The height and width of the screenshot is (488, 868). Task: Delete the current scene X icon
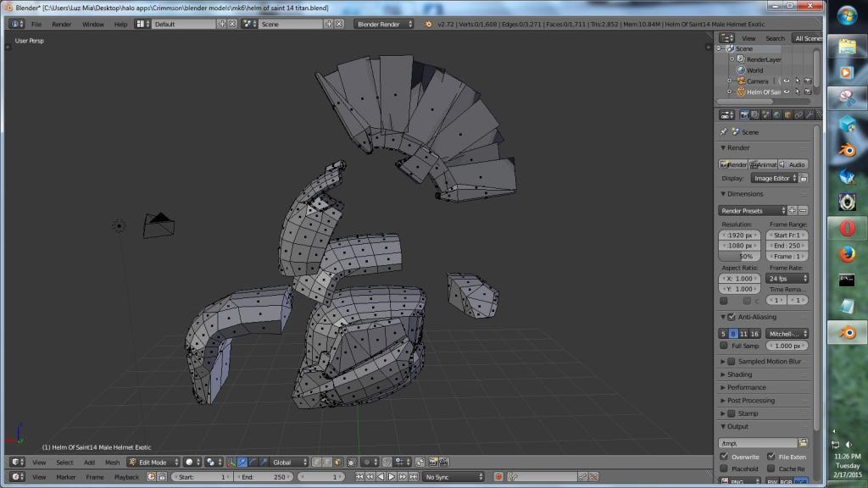point(339,24)
